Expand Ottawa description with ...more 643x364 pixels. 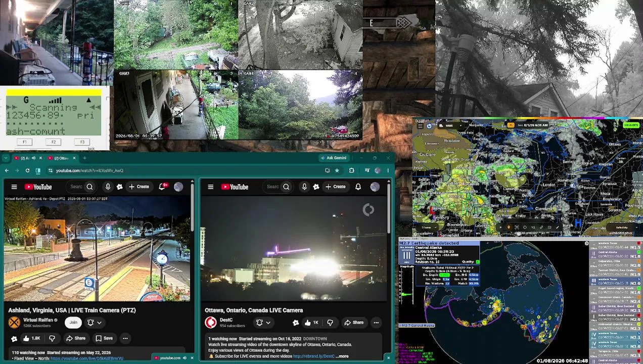(342, 356)
